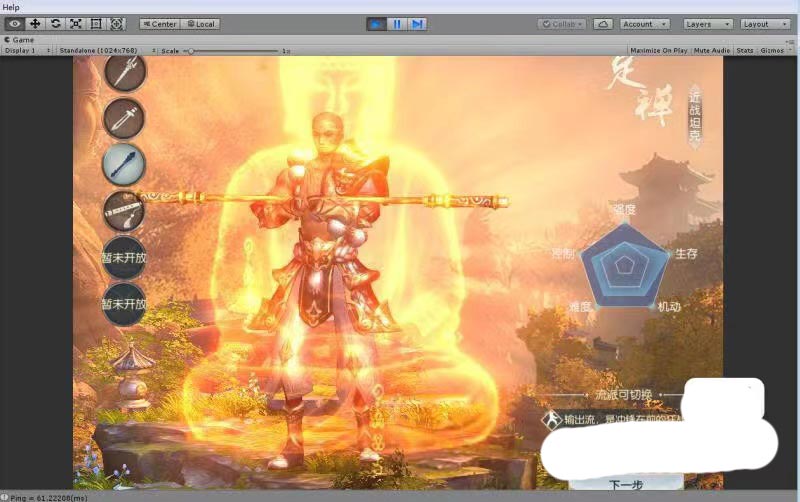Toggle Mute Audio

point(712,51)
